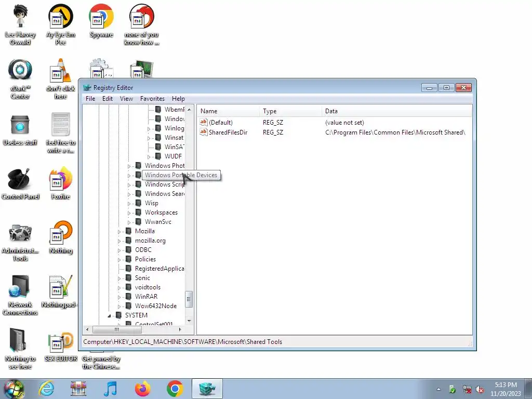
Task: Expand the Winlogon key
Action: tap(149, 129)
